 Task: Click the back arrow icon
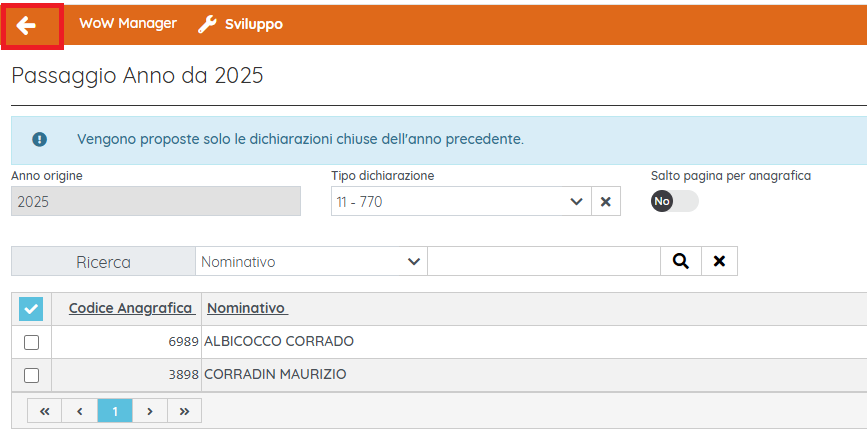click(x=26, y=25)
